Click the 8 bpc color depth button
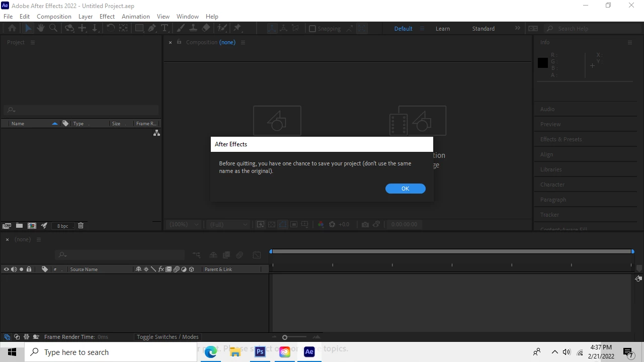The height and width of the screenshot is (362, 644). (x=62, y=226)
